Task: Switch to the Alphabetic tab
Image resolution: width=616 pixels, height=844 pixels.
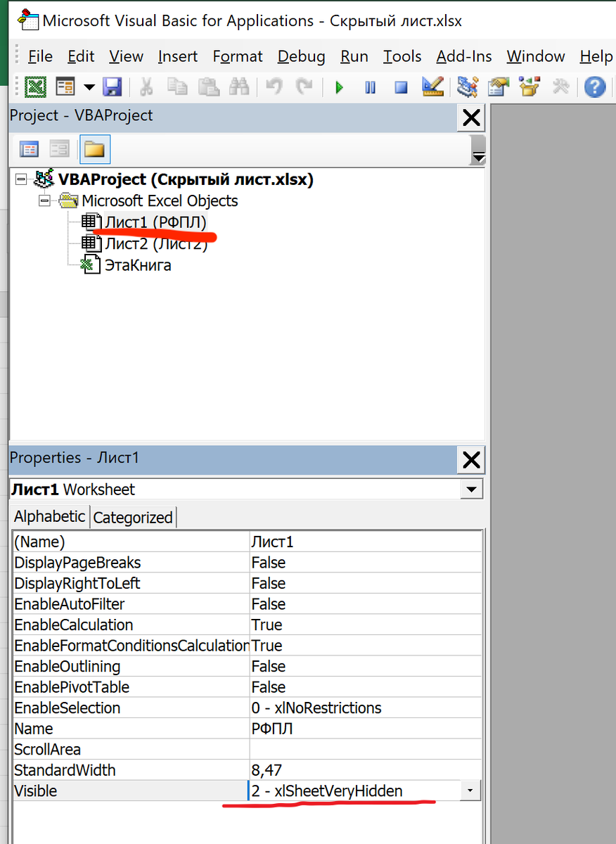Action: point(50,516)
